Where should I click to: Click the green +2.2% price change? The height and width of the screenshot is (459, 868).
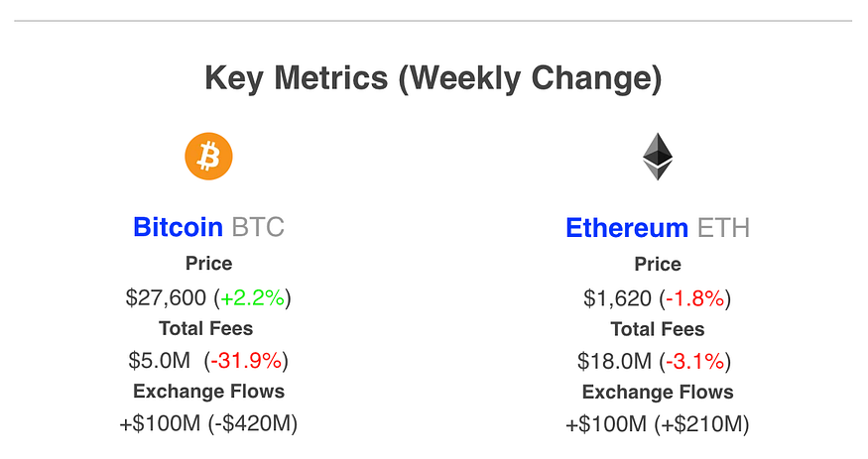tap(252, 298)
